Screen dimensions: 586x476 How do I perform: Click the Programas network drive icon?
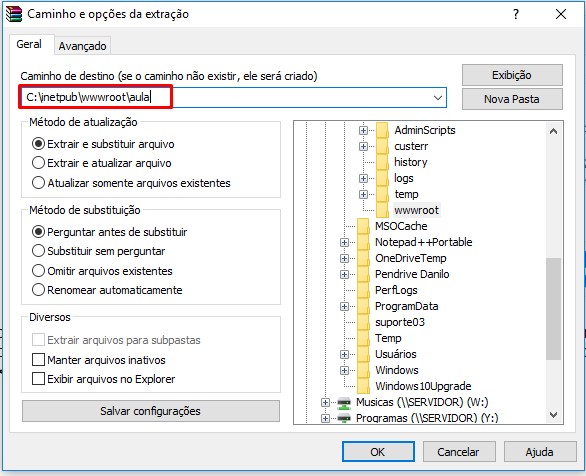344,418
